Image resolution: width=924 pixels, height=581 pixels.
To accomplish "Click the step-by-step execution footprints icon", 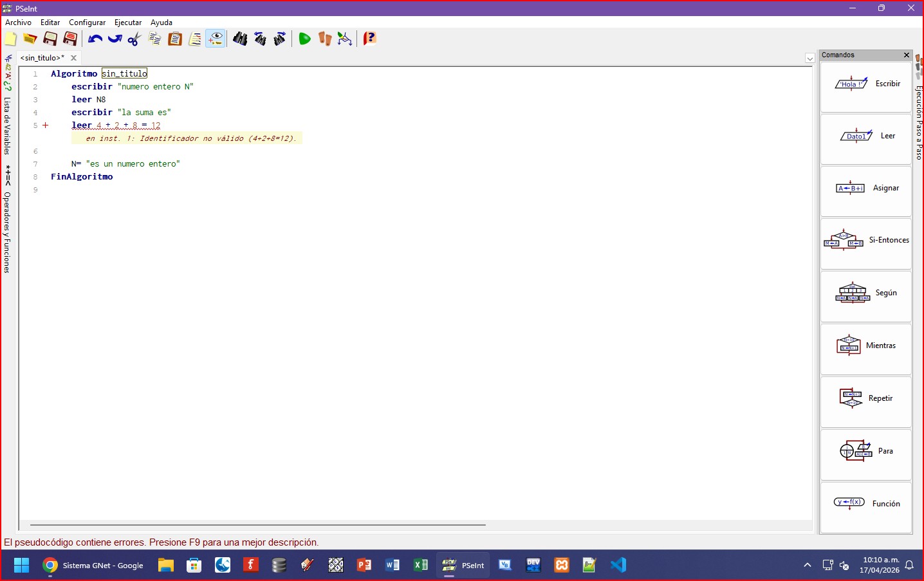I will [325, 39].
